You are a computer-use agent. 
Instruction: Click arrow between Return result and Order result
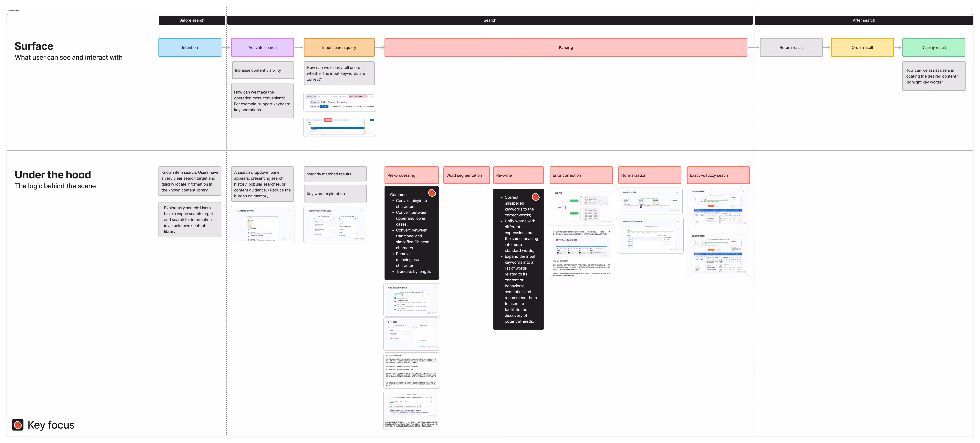827,48
